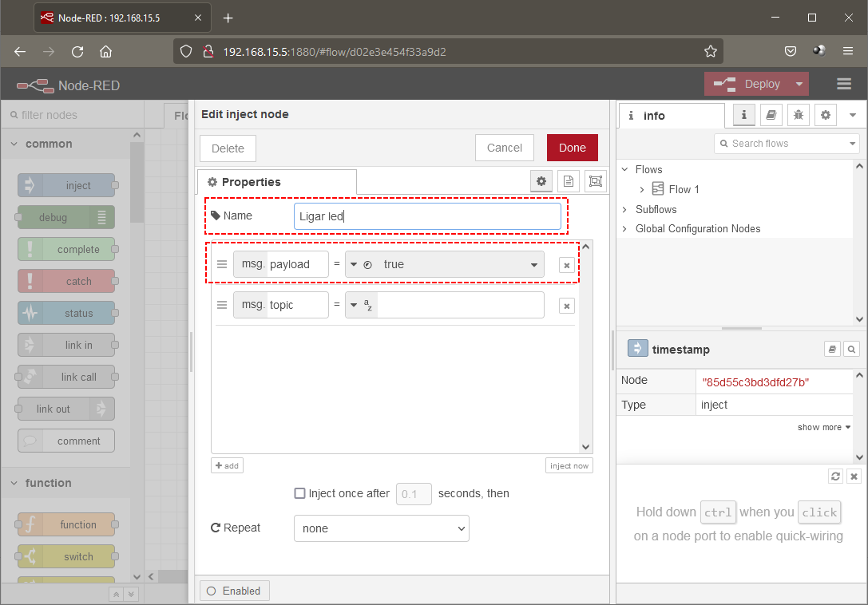Bookmark this page with the star icon

coord(711,51)
